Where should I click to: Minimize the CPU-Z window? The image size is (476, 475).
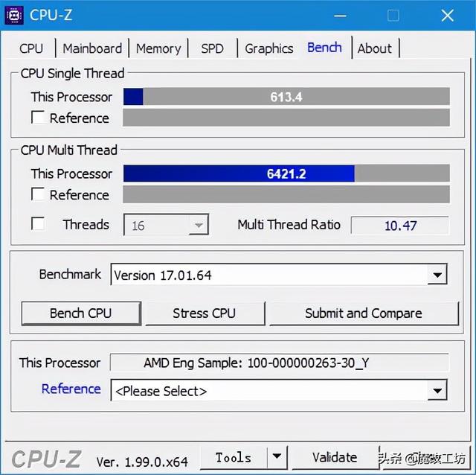pyautogui.click(x=340, y=16)
